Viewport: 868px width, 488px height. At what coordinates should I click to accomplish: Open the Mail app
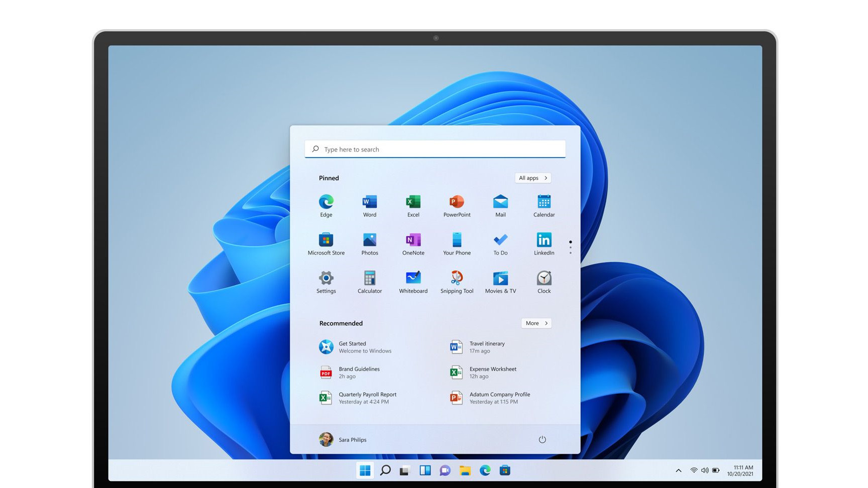[x=500, y=206]
